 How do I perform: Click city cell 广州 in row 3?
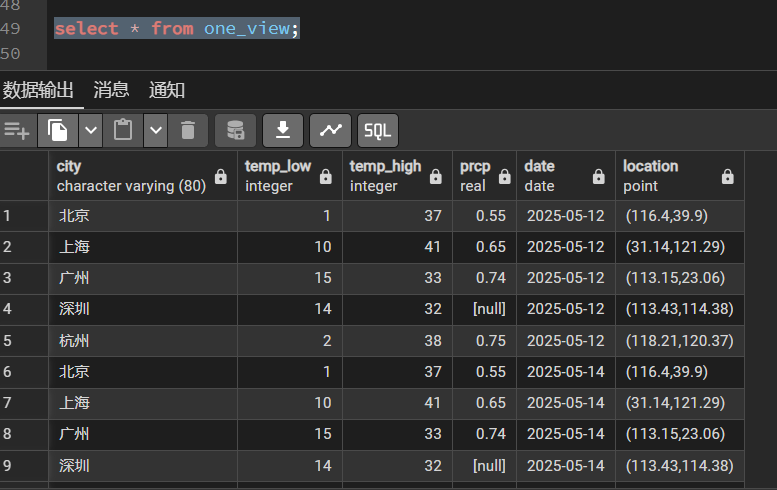[143, 278]
